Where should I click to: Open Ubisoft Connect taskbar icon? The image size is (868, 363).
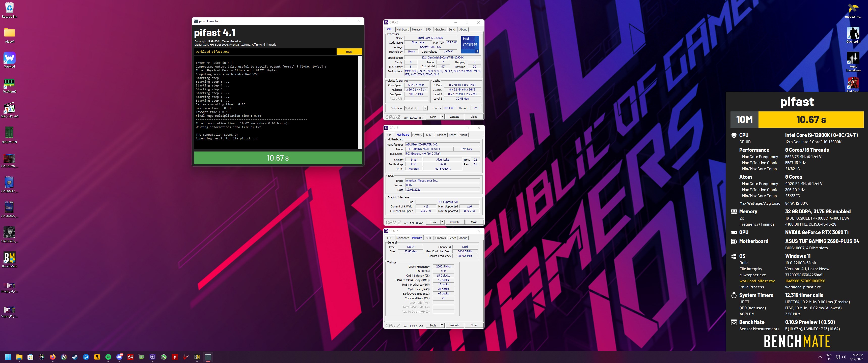click(x=64, y=357)
